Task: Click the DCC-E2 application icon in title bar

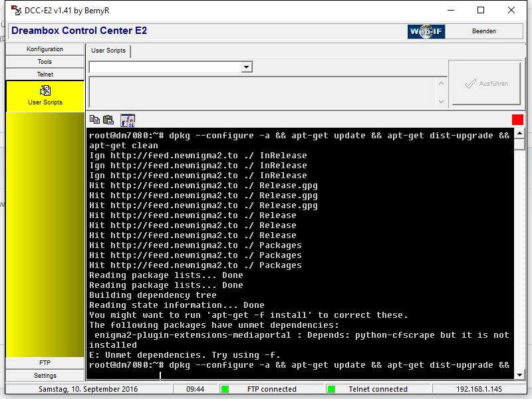Action: tap(16, 10)
